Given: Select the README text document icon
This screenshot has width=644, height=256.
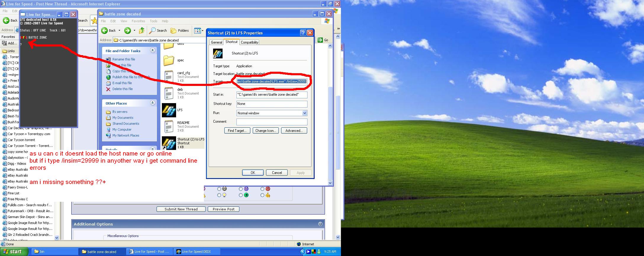Looking at the screenshot, I should 169,127.
